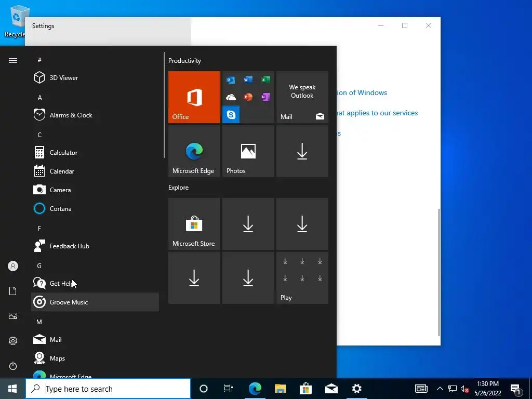This screenshot has height=399, width=532.
Task: Expand the Start menu hamburger button
Action: point(13,60)
